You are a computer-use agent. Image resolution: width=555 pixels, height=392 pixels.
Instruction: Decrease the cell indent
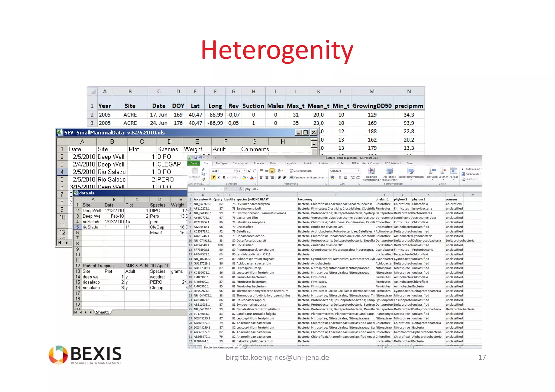point(279,177)
